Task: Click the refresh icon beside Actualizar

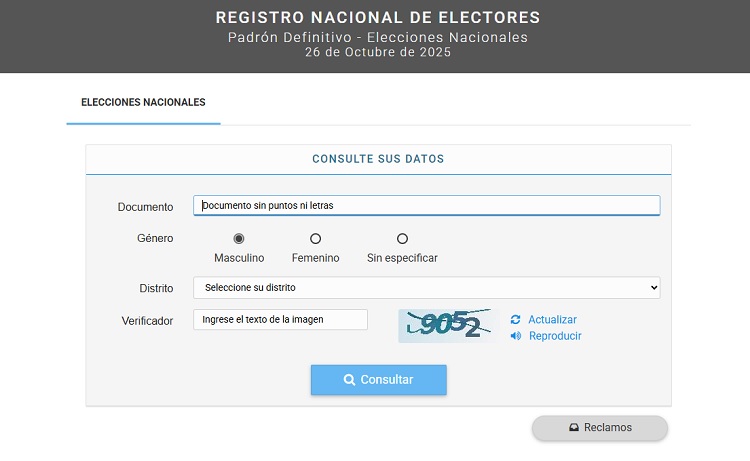Action: (516, 320)
